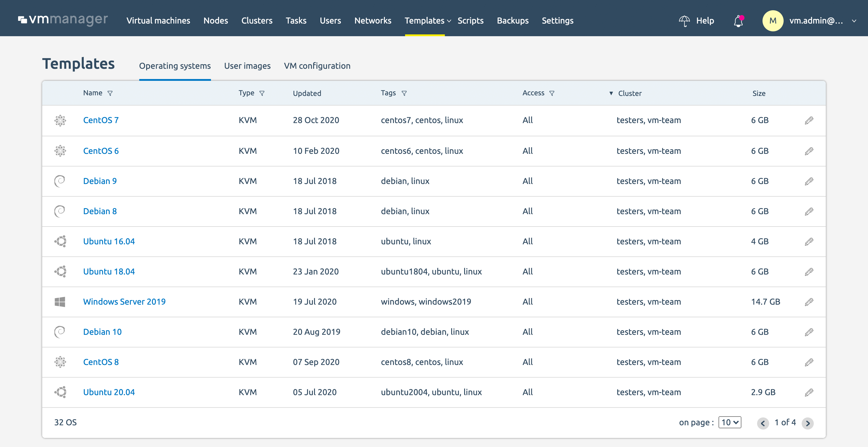Open the Ubuntu 18.04 link
868x447 pixels.
point(109,272)
